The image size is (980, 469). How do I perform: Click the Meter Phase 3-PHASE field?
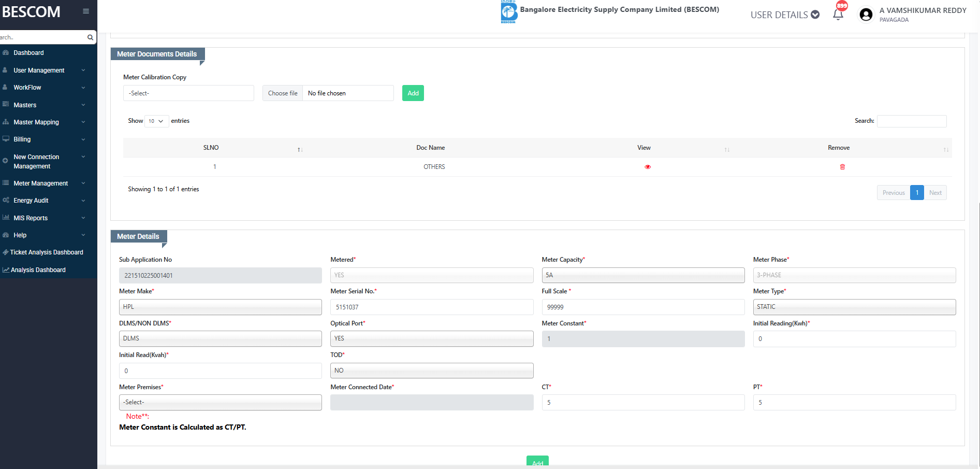click(x=854, y=275)
